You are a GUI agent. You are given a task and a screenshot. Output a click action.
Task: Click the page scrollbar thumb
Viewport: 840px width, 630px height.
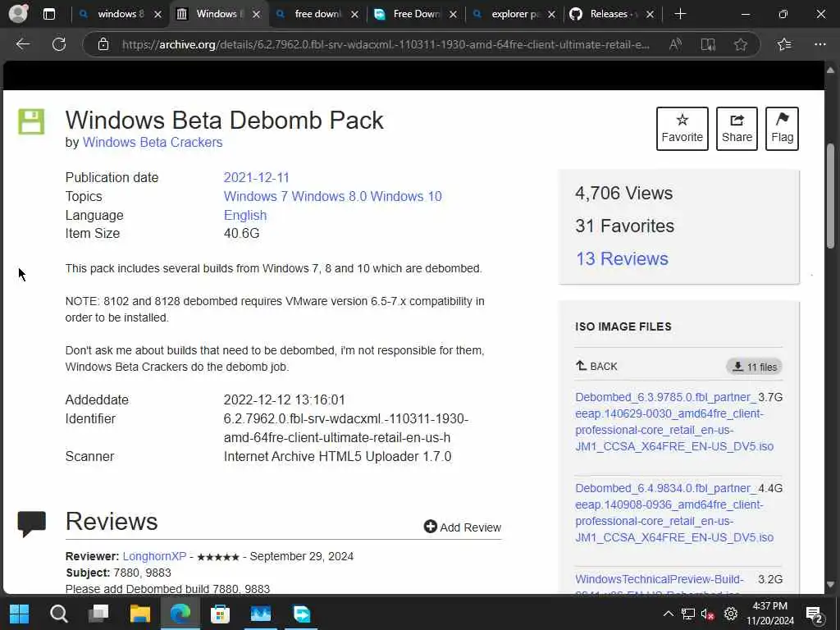830,195
